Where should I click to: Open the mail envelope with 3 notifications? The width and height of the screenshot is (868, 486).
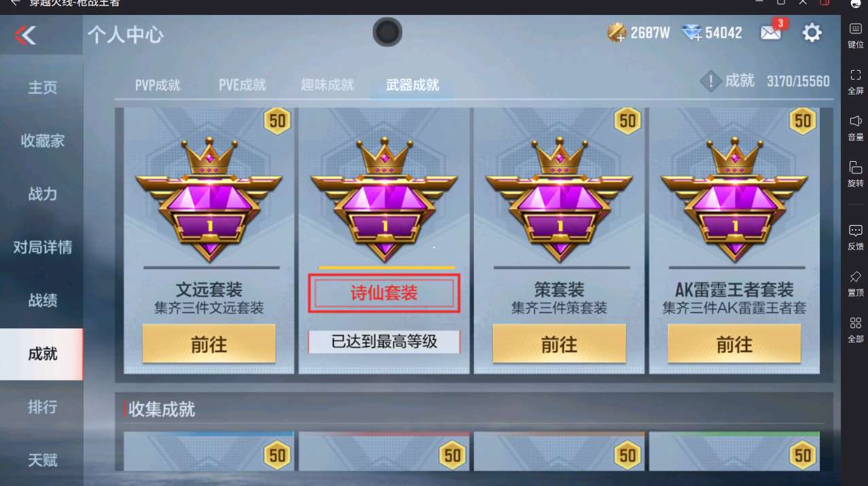(771, 32)
